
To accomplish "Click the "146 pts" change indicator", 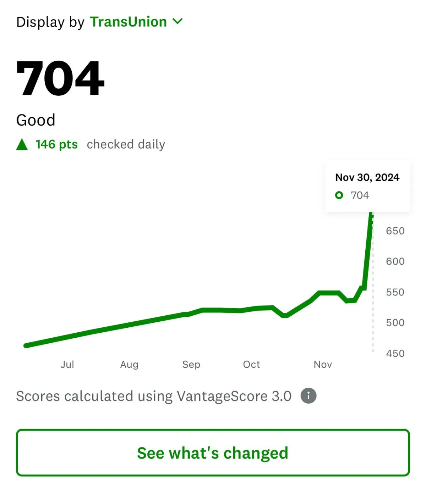I will 56,144.
